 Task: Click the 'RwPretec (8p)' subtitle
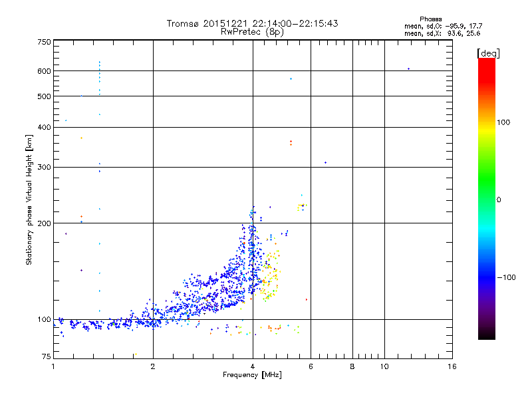pyautogui.click(x=252, y=32)
